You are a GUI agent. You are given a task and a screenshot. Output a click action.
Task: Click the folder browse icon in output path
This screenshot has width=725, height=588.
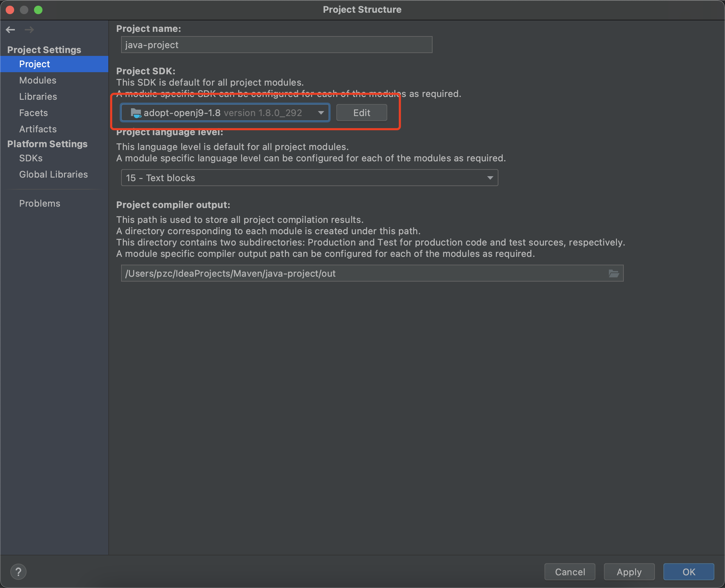[x=613, y=273]
